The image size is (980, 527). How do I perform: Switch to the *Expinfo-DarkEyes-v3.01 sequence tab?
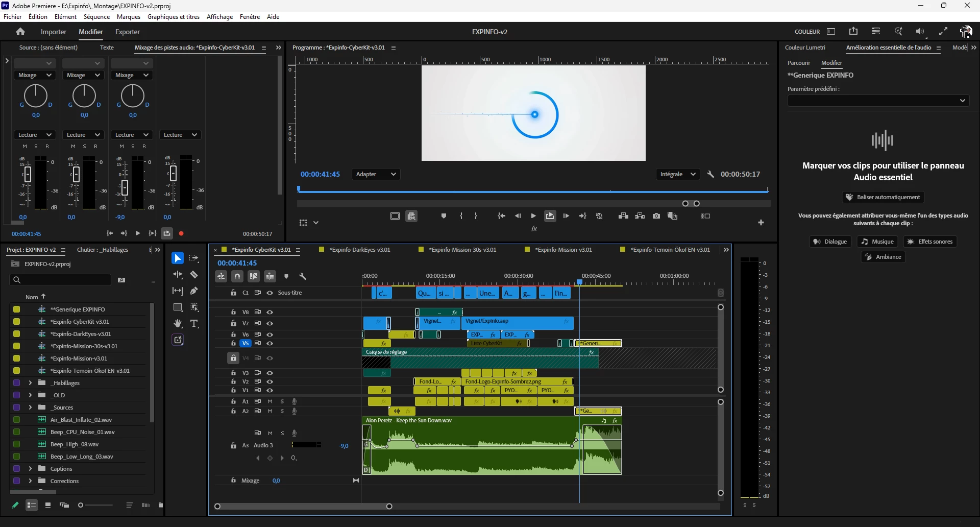coord(359,250)
